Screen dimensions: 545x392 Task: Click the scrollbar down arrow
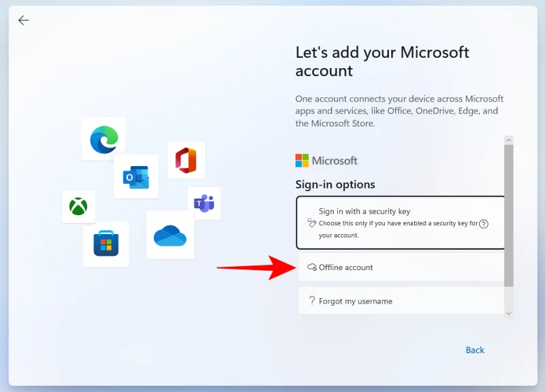508,313
